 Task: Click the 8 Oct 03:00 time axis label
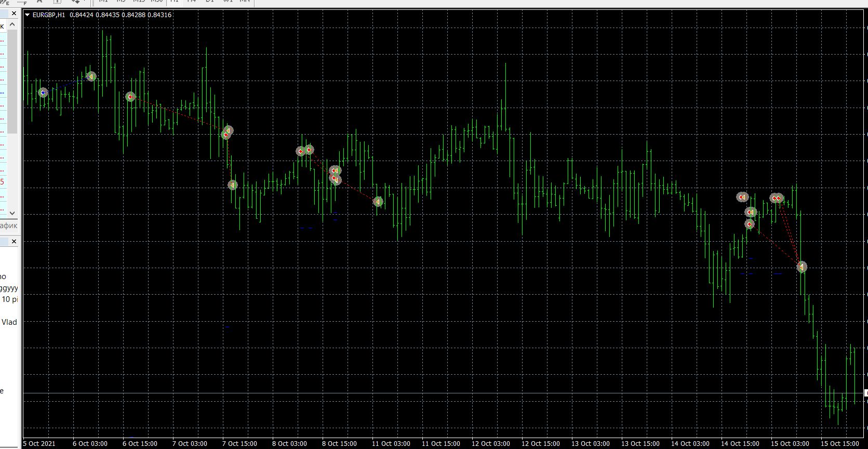tap(289, 444)
